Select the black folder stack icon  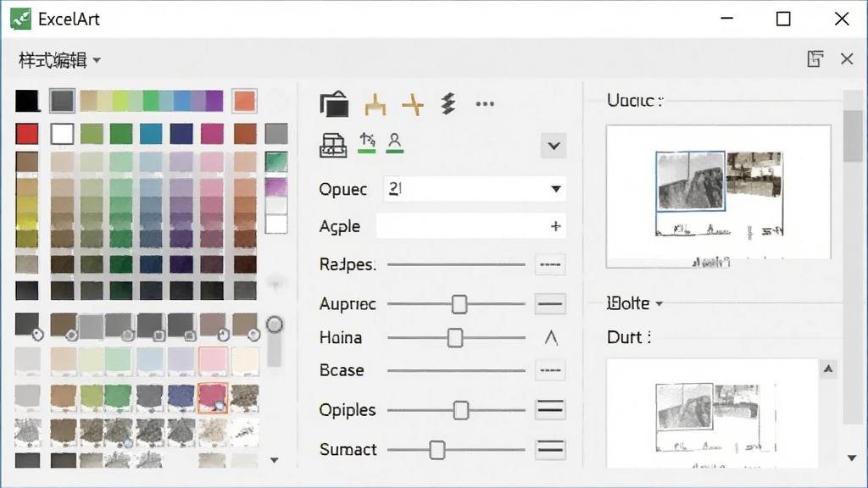click(x=334, y=103)
